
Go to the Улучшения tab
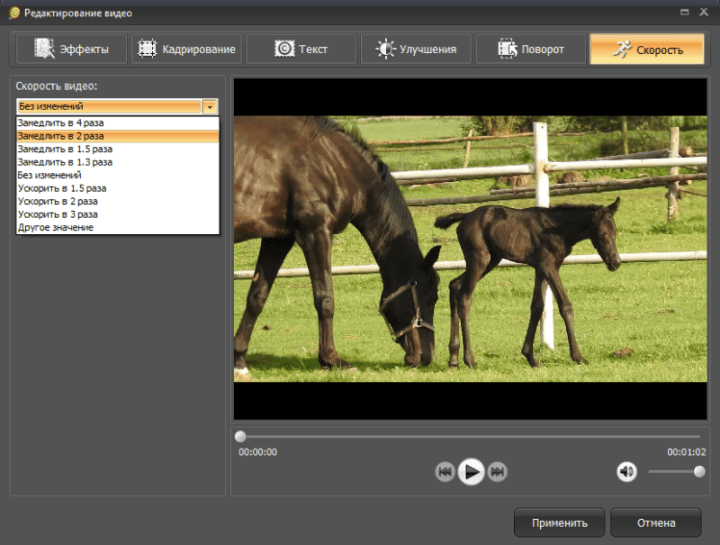coord(416,49)
